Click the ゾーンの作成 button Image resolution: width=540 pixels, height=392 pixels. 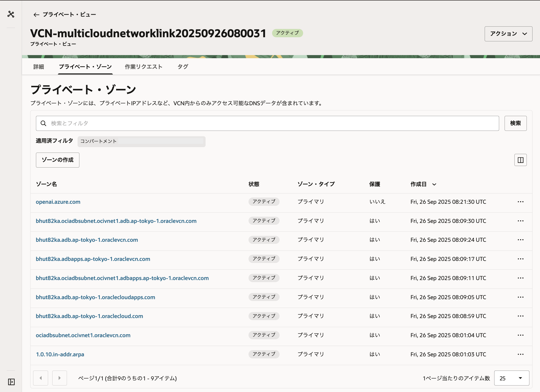coord(58,160)
